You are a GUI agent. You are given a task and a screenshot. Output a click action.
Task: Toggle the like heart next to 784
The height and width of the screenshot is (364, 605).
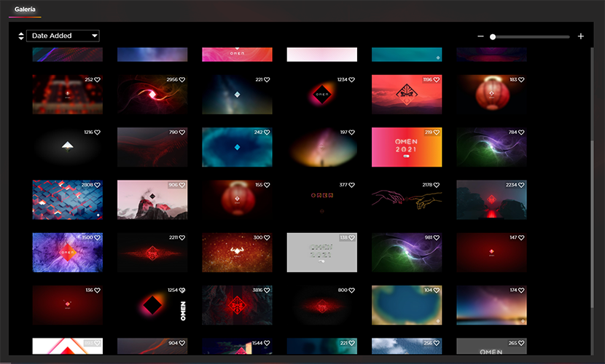(x=522, y=132)
